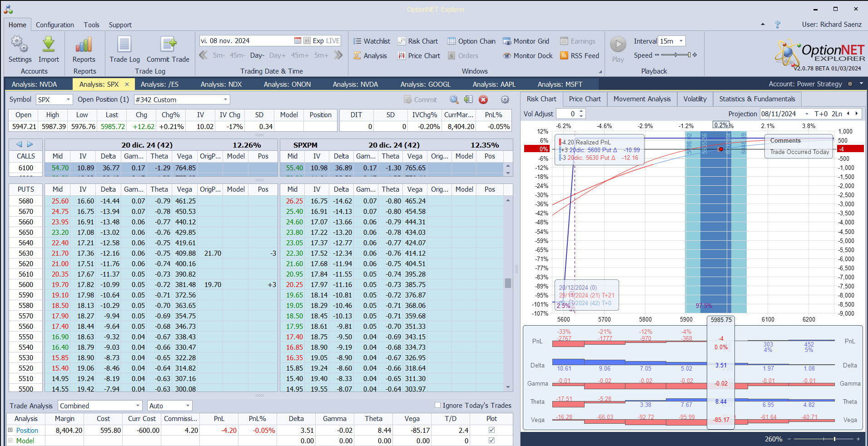Select the 5630 put strike row

[143, 253]
